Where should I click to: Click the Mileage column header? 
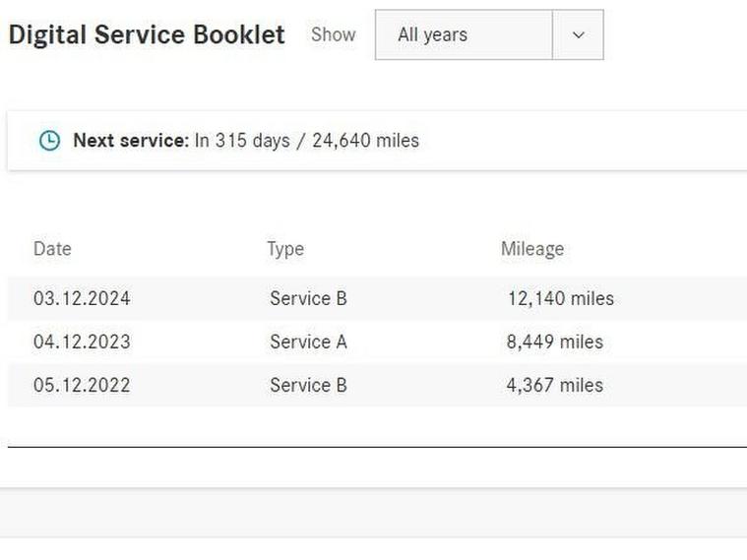click(532, 249)
